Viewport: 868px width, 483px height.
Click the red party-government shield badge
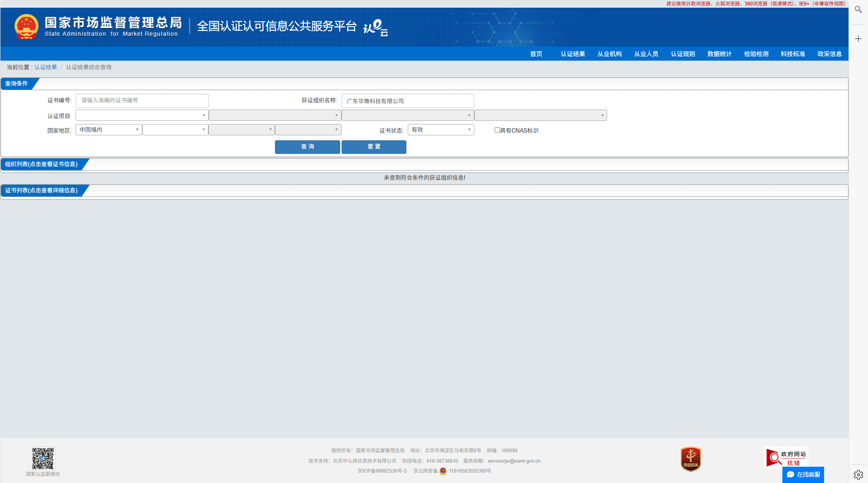pos(690,459)
